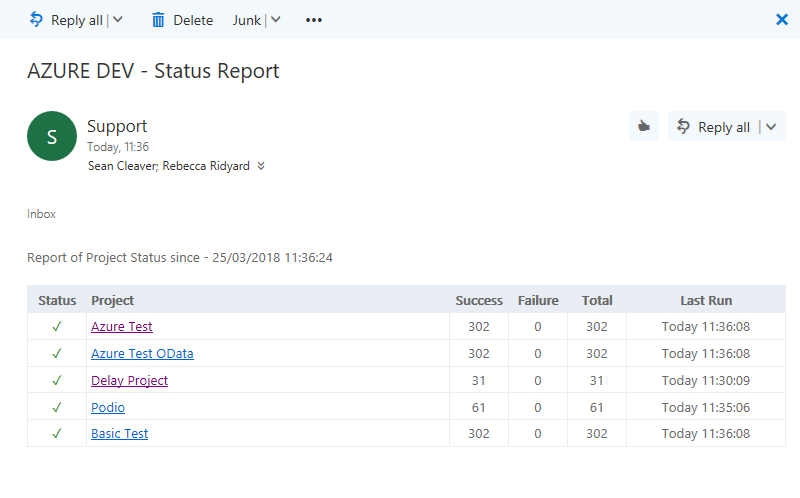Click Last Run time Today 11:30:09
Image resolution: width=800 pixels, height=498 pixels.
706,381
